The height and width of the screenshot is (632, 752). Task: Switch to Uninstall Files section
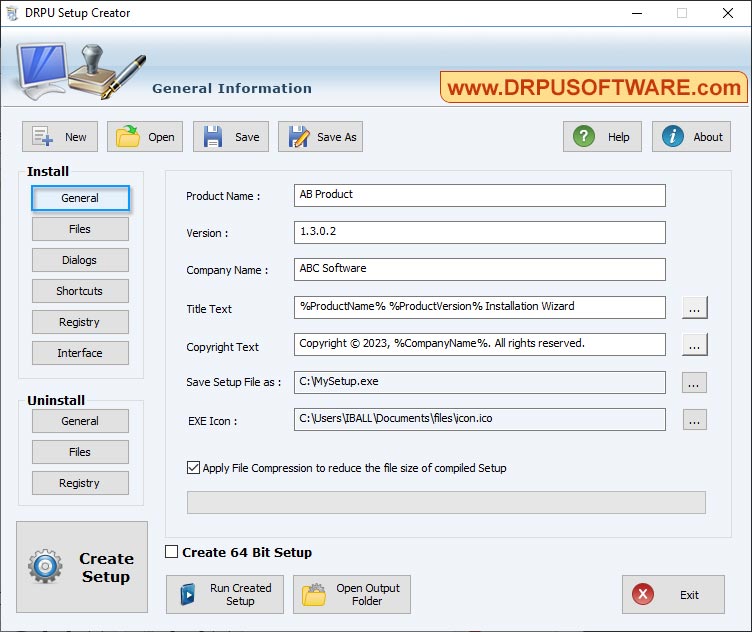pyautogui.click(x=80, y=452)
